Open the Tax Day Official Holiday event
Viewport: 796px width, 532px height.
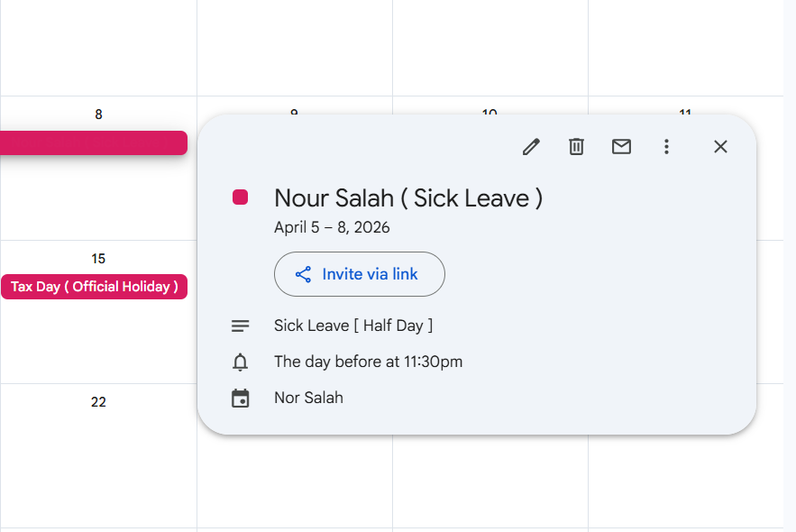(x=94, y=287)
